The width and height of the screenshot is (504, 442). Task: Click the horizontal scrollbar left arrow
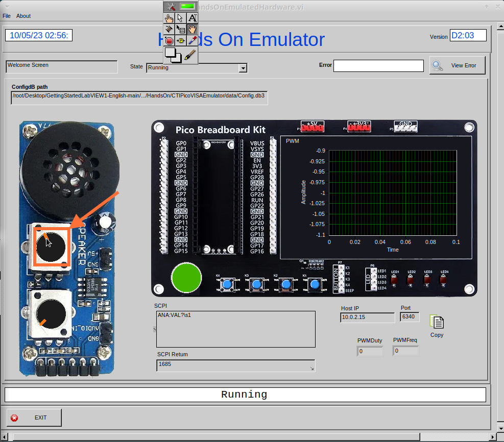(4, 437)
